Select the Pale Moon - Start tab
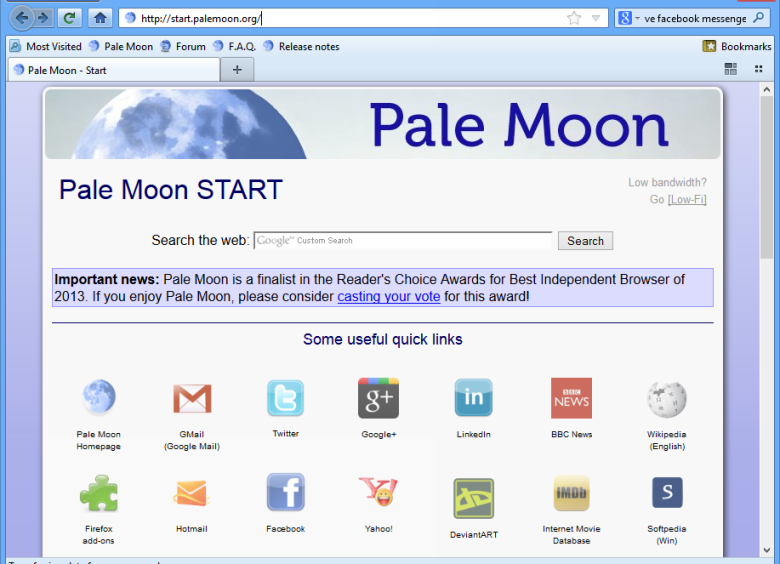Image resolution: width=780 pixels, height=564 pixels. click(x=112, y=70)
